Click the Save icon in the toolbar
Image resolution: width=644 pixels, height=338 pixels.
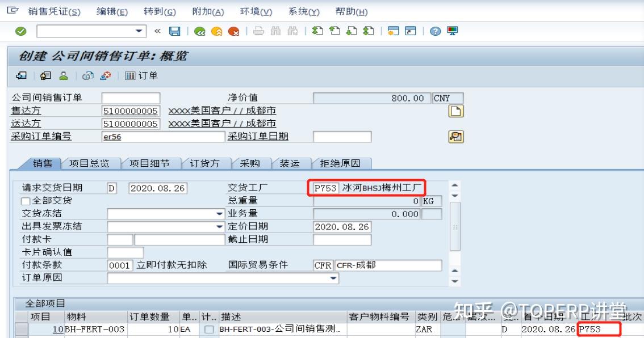point(173,31)
